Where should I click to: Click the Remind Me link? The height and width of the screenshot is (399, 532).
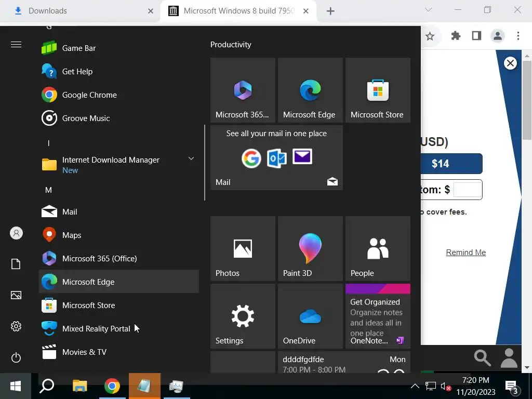pos(466,252)
